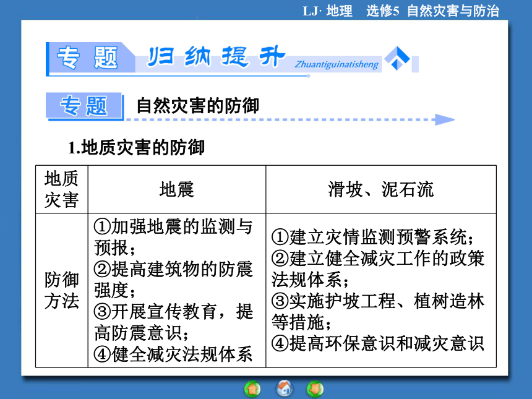Click the topic title '自然灾害的防御'
The image size is (532, 399).
click(x=197, y=106)
